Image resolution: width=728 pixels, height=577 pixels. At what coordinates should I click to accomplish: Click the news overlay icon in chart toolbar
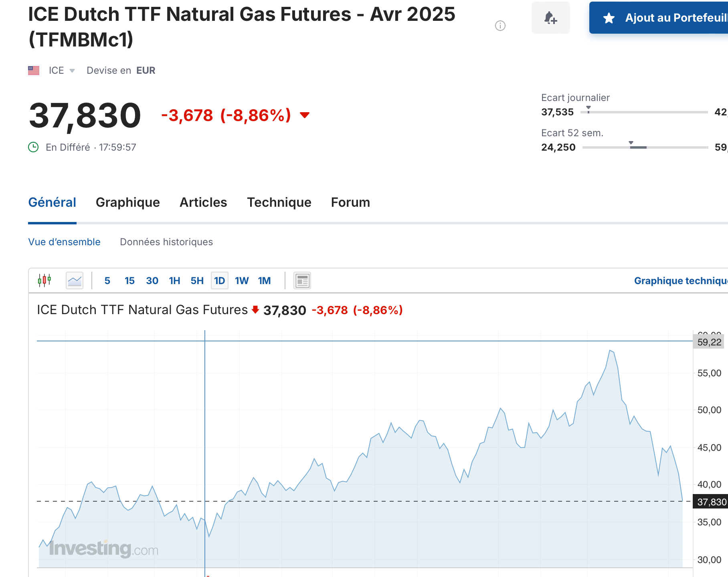[x=302, y=280]
